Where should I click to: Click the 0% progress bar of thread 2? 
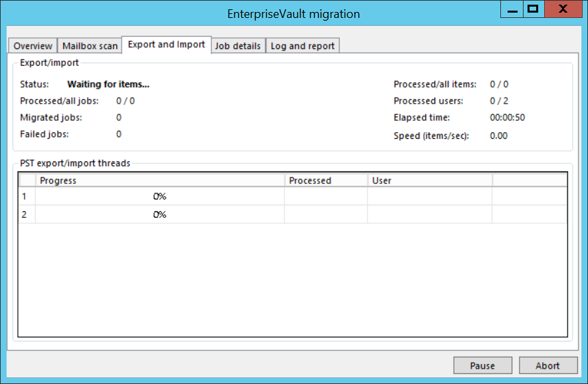[x=159, y=215]
